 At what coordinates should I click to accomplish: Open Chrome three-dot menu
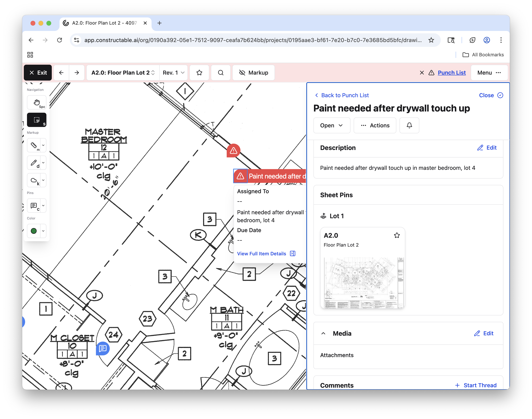[501, 40]
